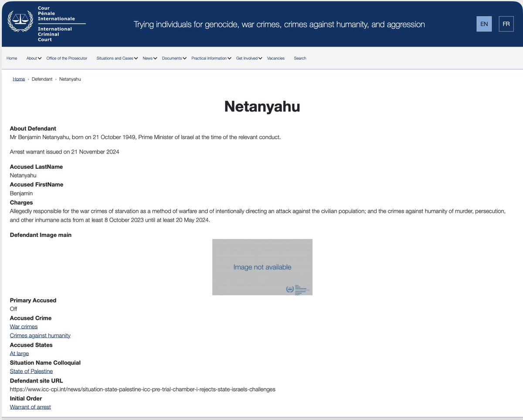Click the header tagline about genocide

click(x=279, y=24)
